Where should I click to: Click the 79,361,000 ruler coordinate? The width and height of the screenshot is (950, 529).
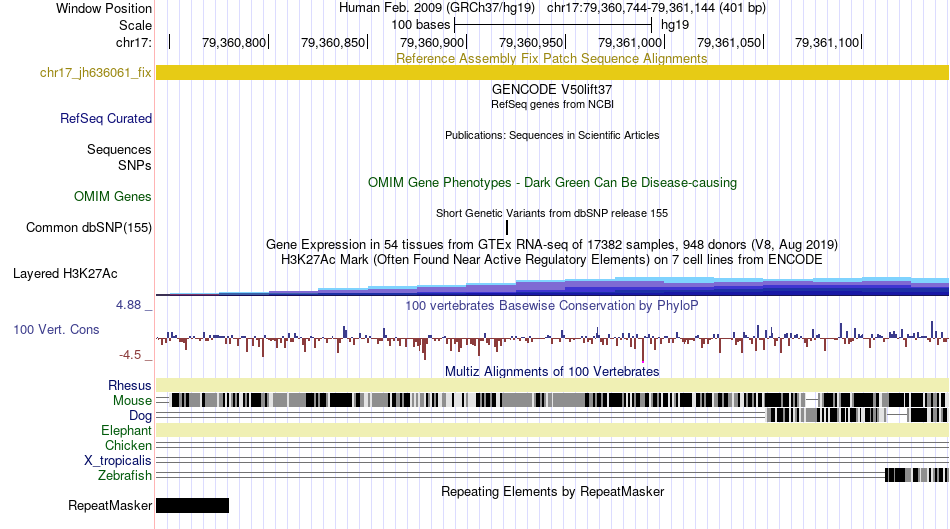pos(630,42)
